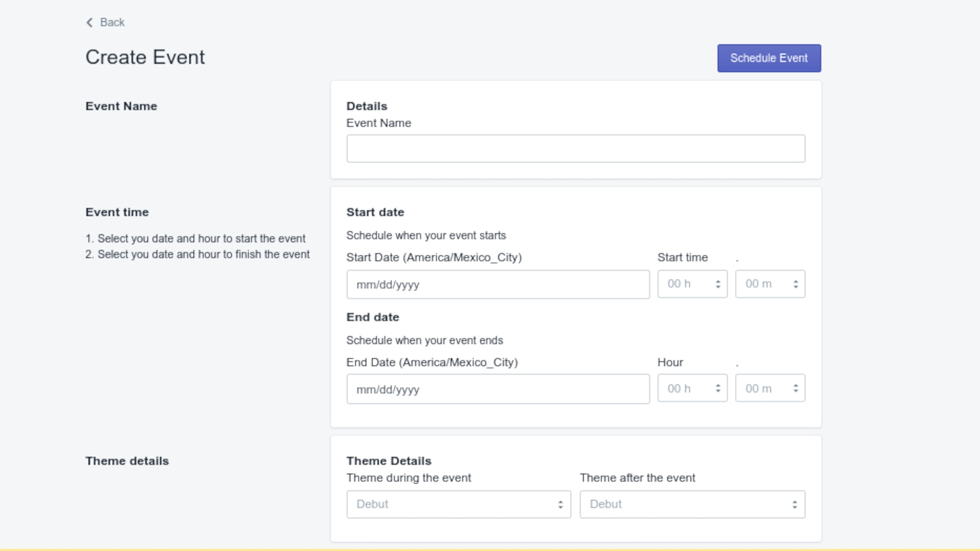Increment the Start time hour stepper

pos(718,280)
